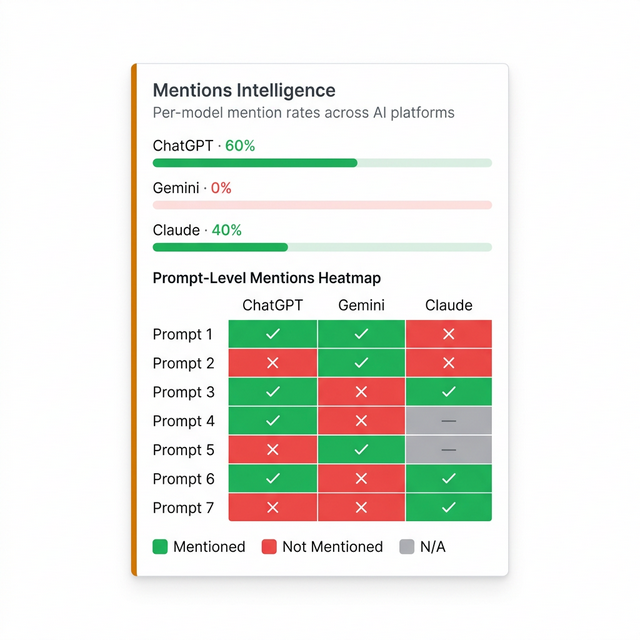The height and width of the screenshot is (640, 640).
Task: Click Prompt 1 ChatGPT checkmark cell
Action: pos(273,334)
